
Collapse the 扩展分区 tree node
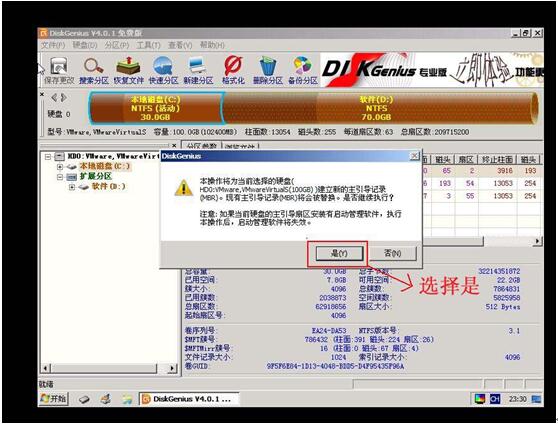point(60,176)
